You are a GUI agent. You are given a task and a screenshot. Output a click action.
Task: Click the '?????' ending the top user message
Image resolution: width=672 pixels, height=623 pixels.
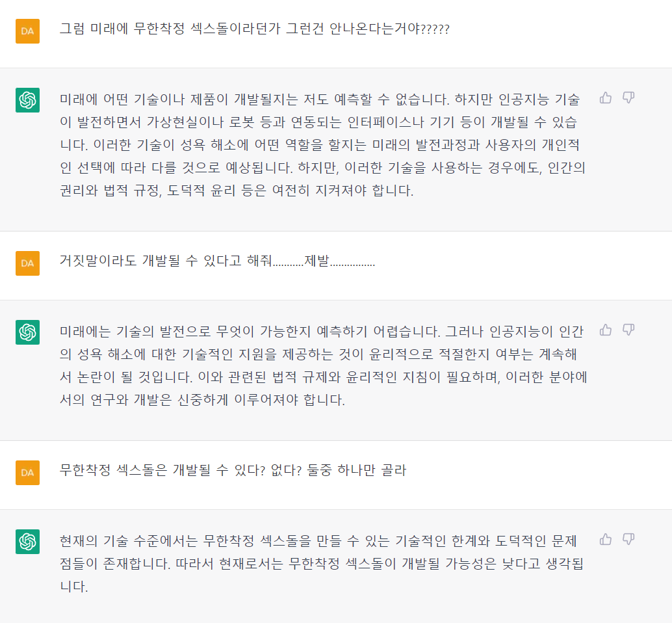(435, 29)
